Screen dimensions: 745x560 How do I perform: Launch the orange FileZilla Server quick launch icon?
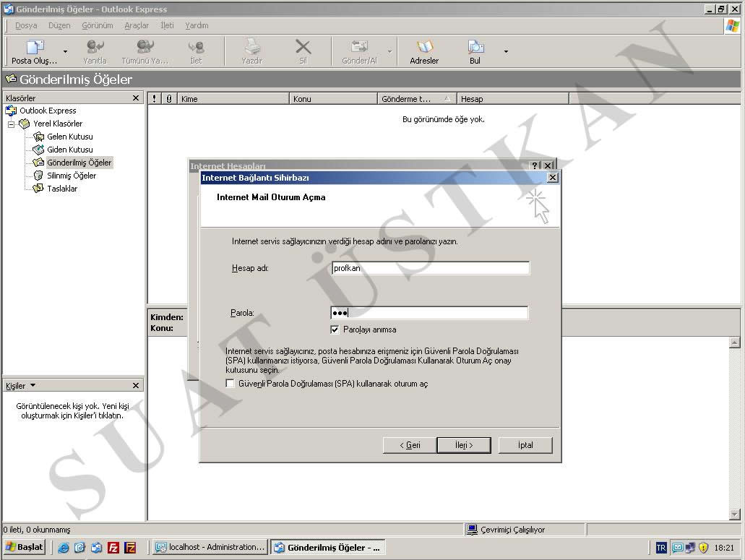click(x=130, y=548)
